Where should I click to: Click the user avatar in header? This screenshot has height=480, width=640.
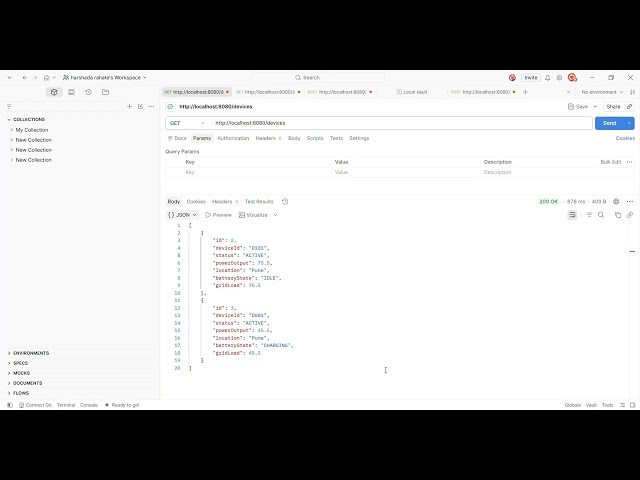click(x=572, y=78)
